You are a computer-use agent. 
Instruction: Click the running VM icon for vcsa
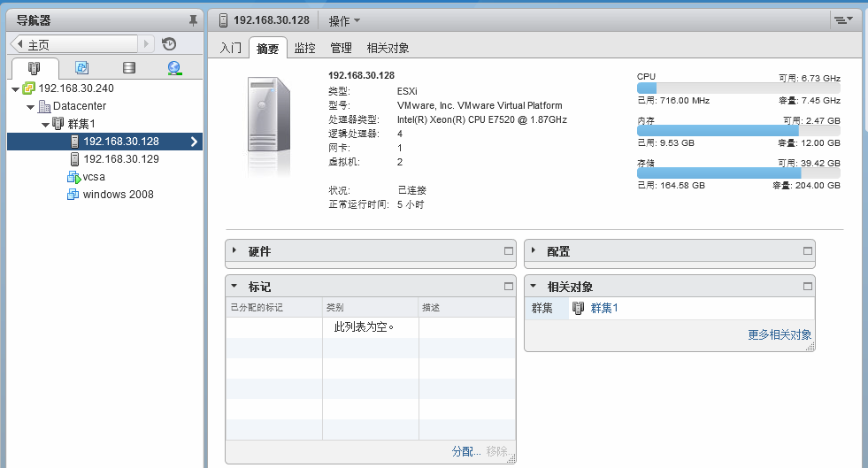(73, 177)
